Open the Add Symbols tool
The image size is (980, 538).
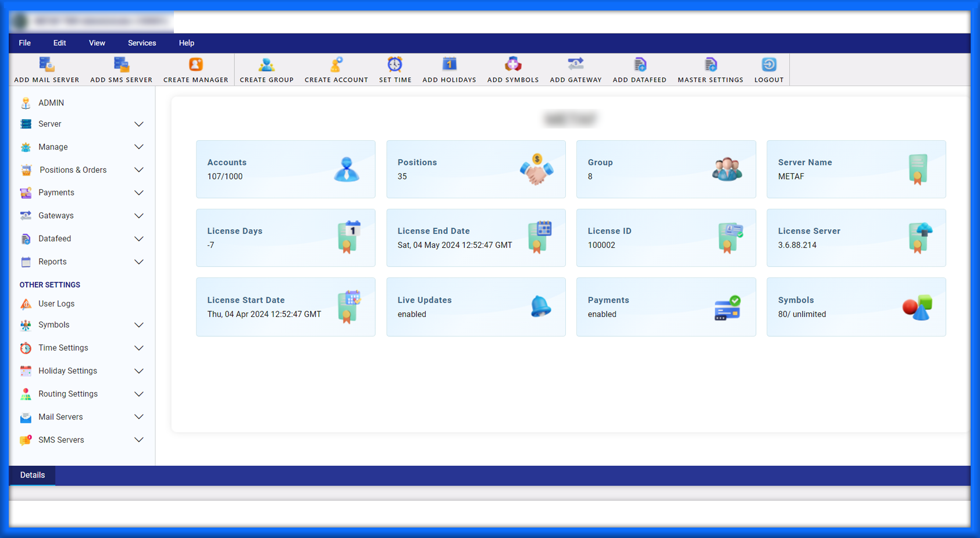coord(512,65)
